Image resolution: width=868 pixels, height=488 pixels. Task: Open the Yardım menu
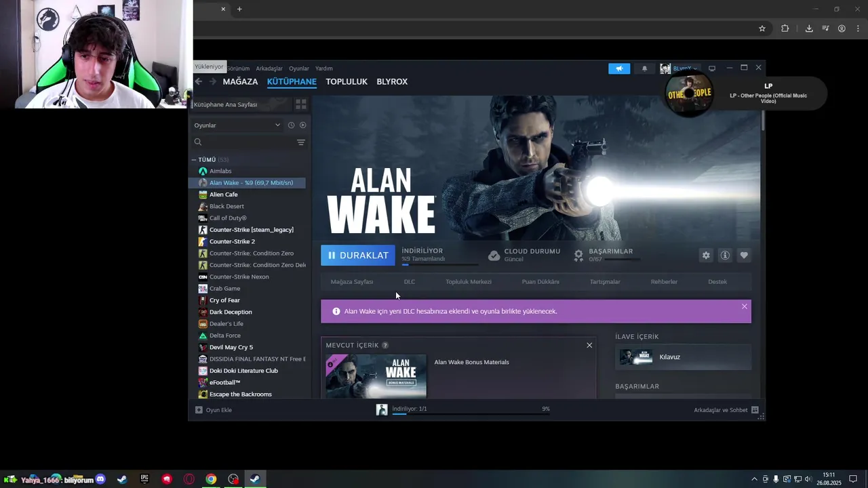(324, 68)
